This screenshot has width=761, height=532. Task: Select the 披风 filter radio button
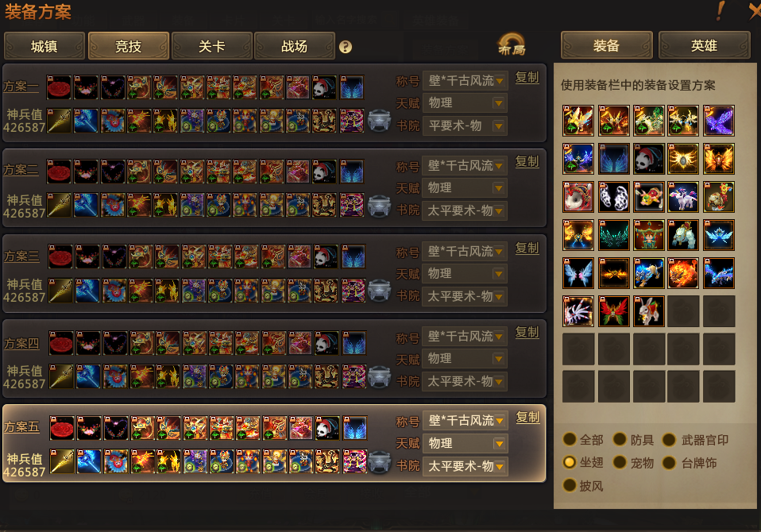[570, 485]
